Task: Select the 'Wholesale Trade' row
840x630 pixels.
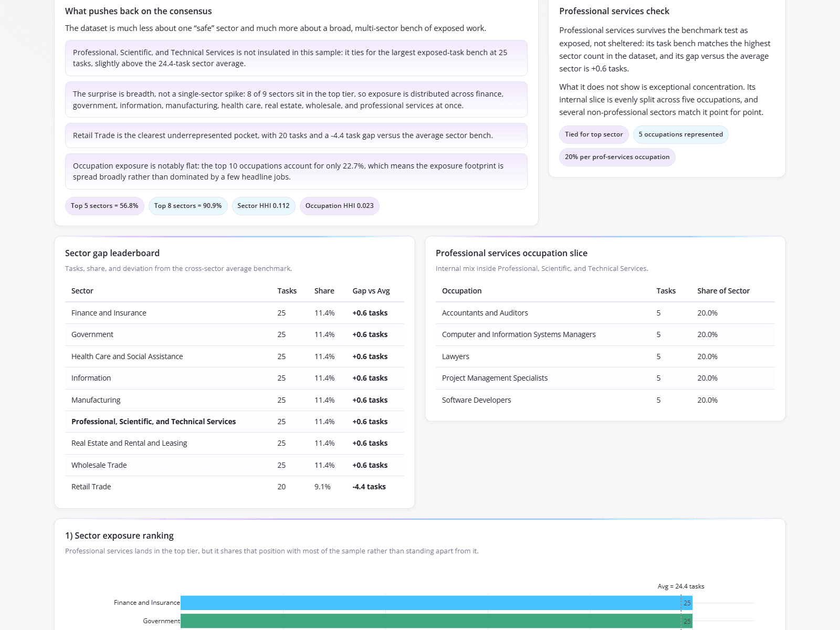Action: (x=235, y=465)
